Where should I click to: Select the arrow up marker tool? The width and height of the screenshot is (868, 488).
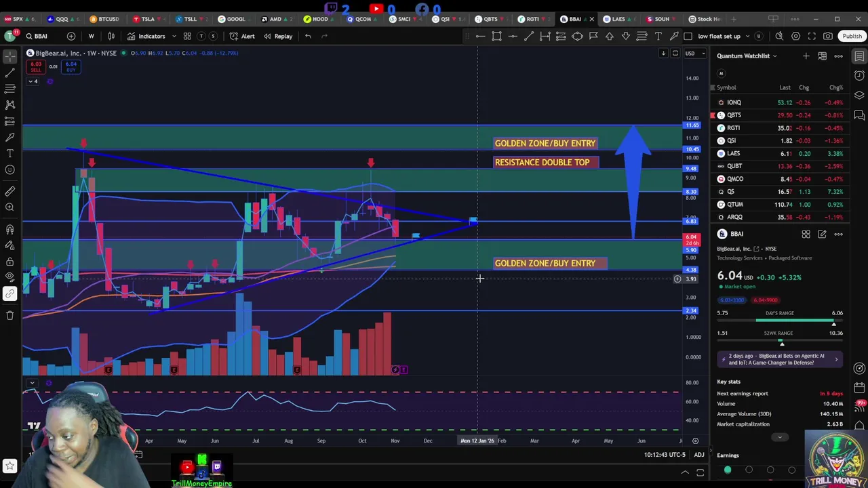610,36
